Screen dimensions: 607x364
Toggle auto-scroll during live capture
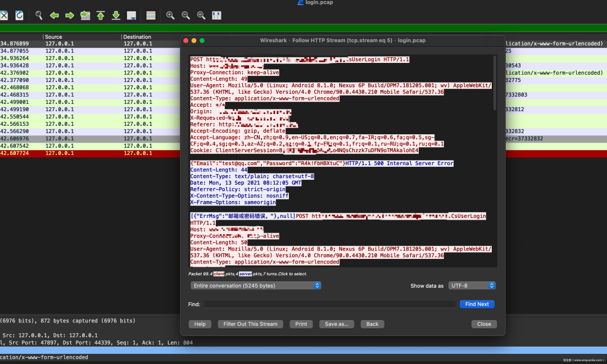point(132,16)
